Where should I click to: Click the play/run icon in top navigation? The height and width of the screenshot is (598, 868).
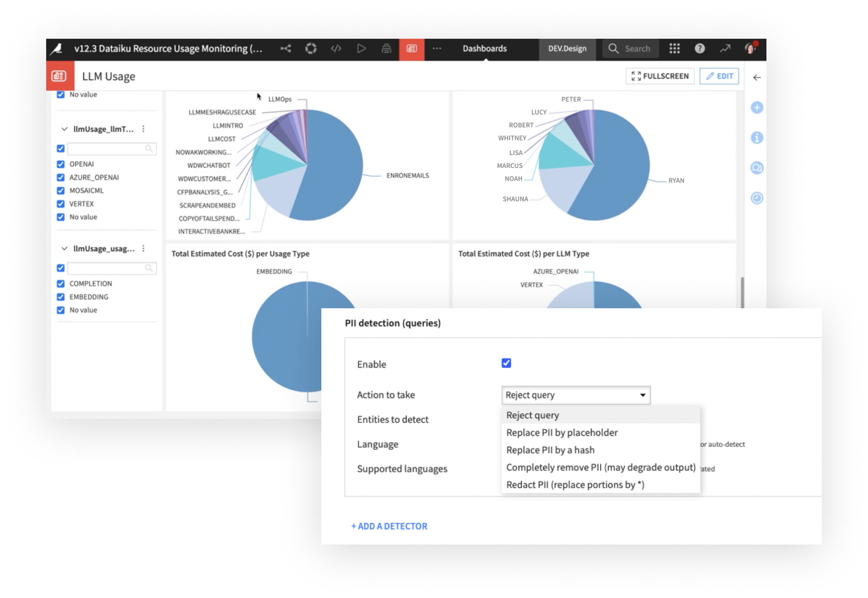pyautogui.click(x=362, y=48)
